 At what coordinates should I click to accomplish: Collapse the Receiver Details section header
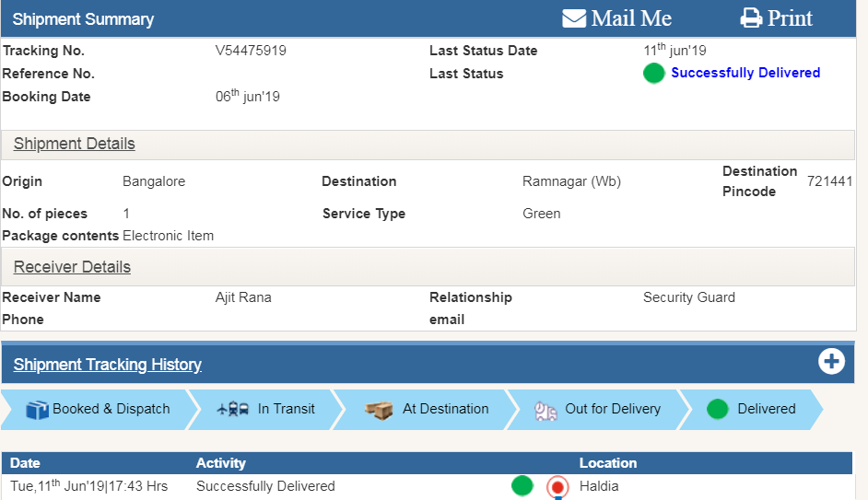72,267
